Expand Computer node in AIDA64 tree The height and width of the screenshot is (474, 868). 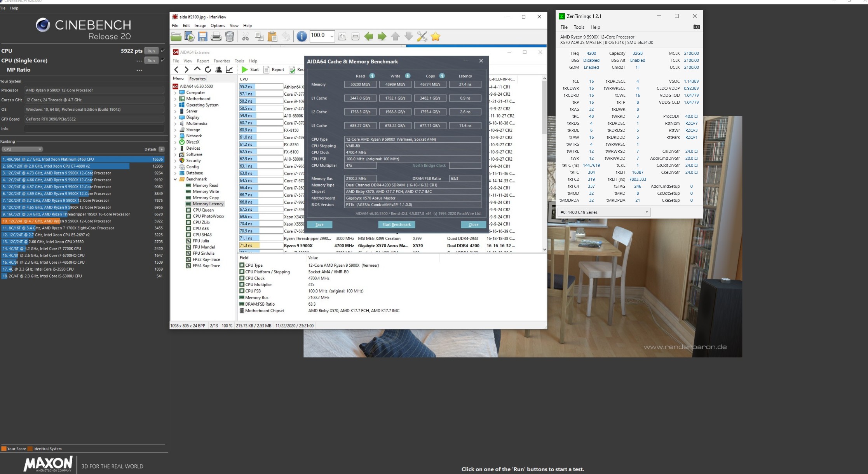click(x=175, y=93)
